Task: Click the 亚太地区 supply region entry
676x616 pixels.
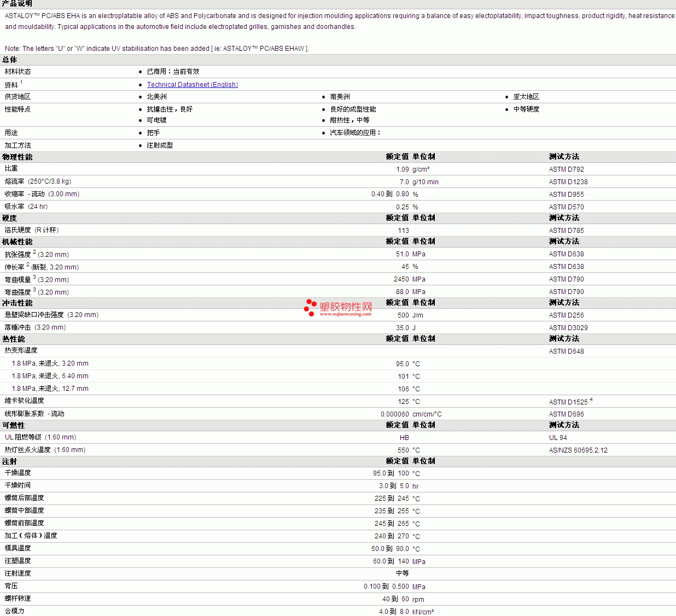Action: click(x=526, y=97)
